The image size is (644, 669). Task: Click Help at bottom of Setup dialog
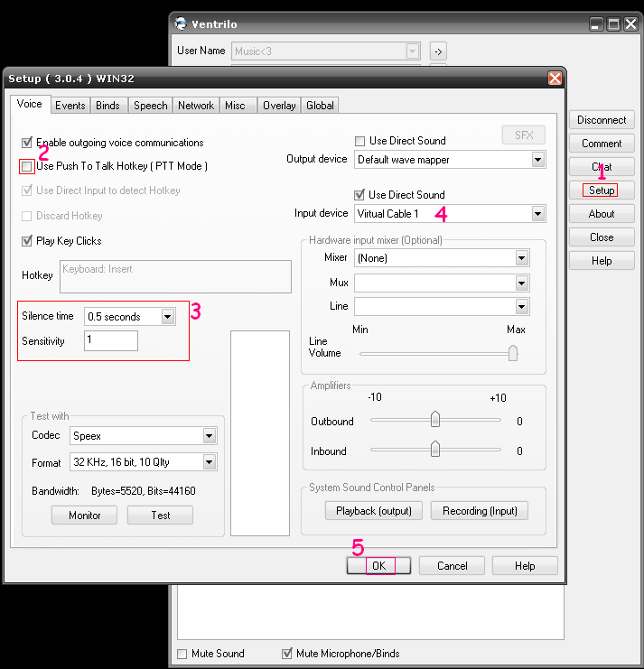point(525,566)
